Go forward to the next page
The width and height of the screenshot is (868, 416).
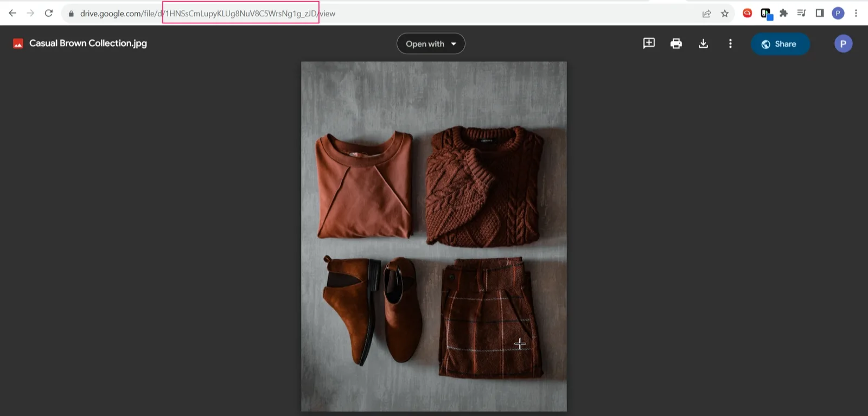[30, 14]
